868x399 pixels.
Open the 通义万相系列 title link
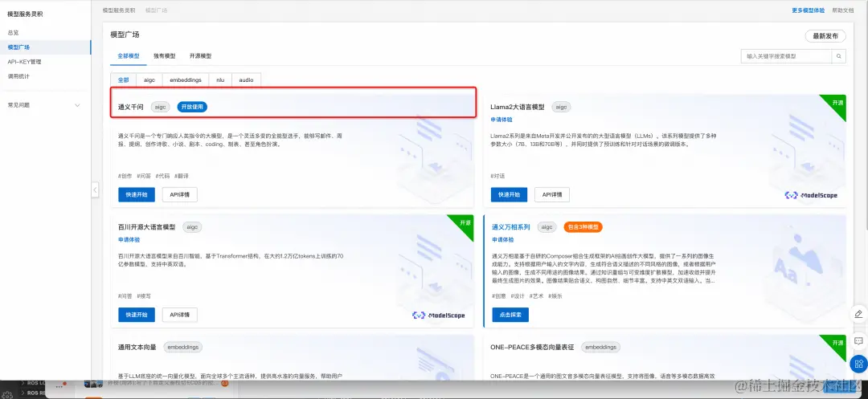tap(511, 227)
